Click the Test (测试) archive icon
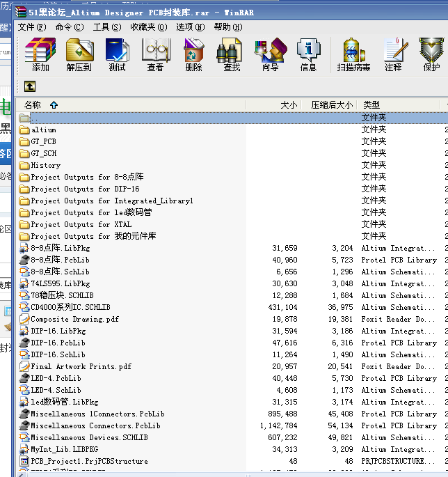Image resolution: width=448 pixels, height=477 pixels. point(118,55)
